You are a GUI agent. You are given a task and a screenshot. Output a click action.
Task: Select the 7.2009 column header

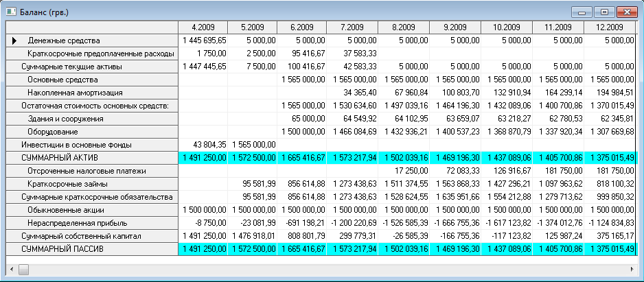(x=352, y=27)
